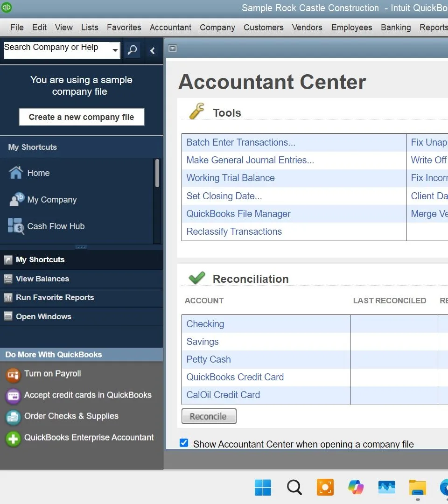Open Windows taskbar search
This screenshot has height=504, width=448.
pyautogui.click(x=294, y=487)
